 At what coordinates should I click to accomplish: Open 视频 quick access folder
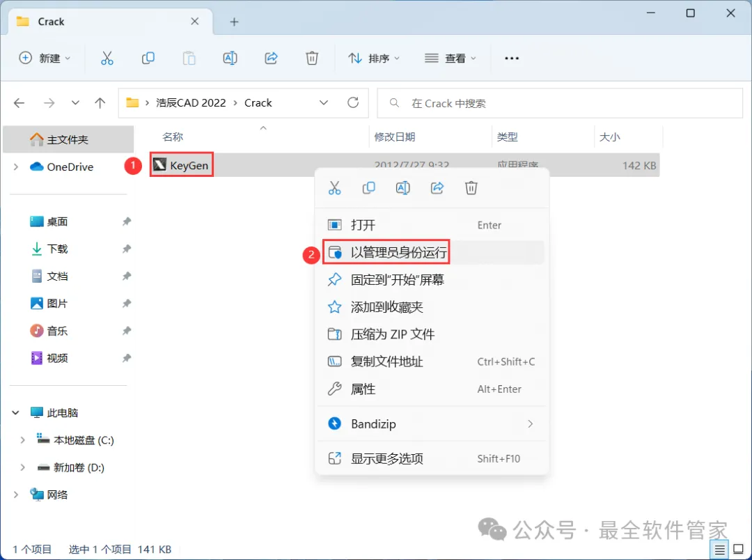pyautogui.click(x=56, y=358)
